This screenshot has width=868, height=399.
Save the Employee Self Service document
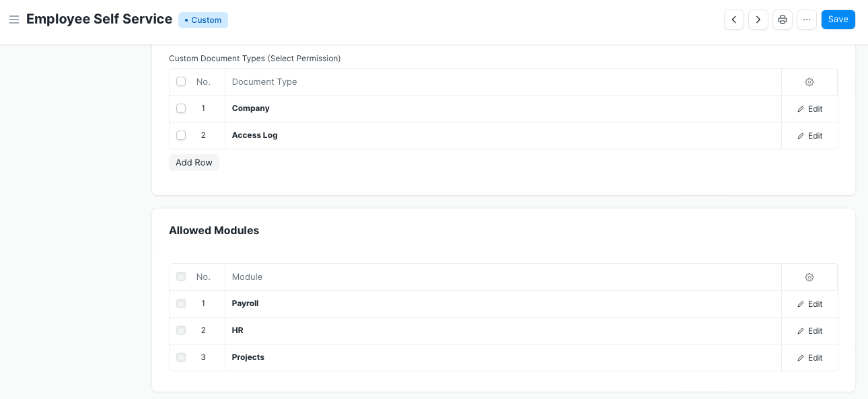point(838,20)
